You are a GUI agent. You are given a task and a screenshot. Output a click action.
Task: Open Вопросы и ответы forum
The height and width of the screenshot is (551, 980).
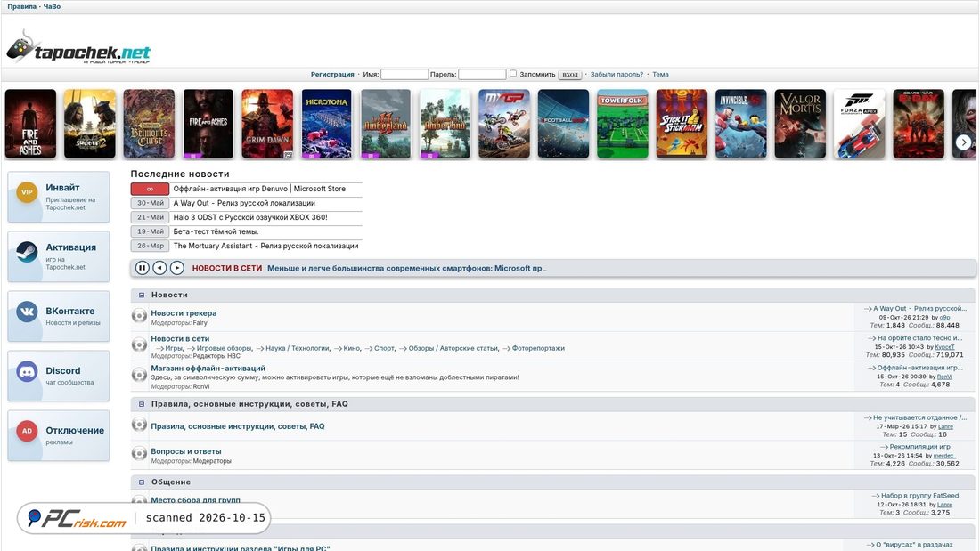(x=185, y=451)
